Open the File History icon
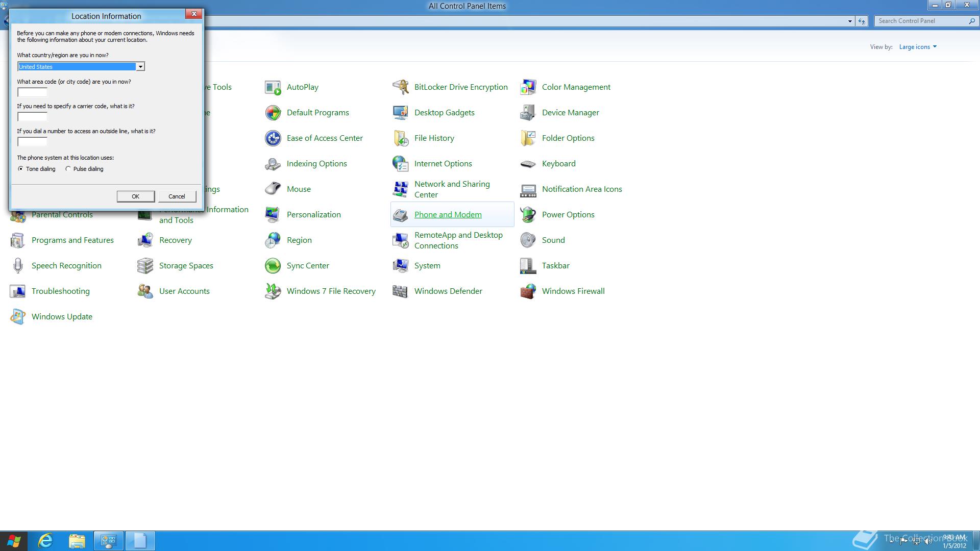The width and height of the screenshot is (980, 551). coord(401,138)
